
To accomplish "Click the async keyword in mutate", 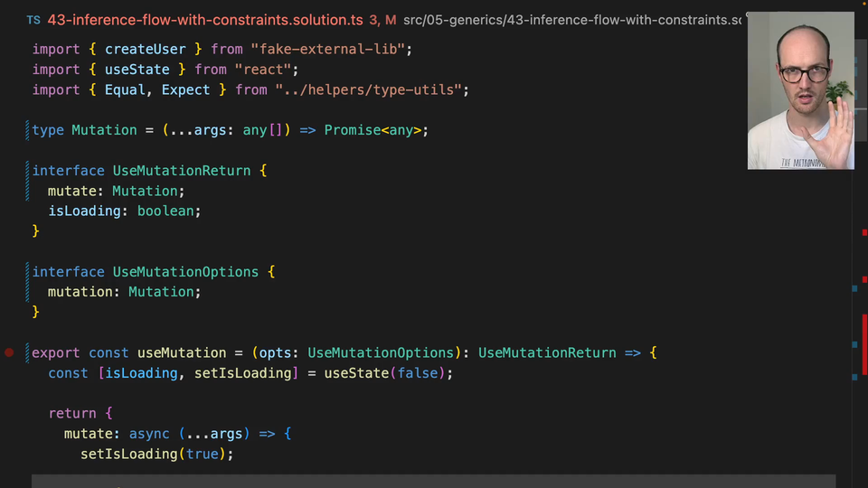I will point(148,434).
